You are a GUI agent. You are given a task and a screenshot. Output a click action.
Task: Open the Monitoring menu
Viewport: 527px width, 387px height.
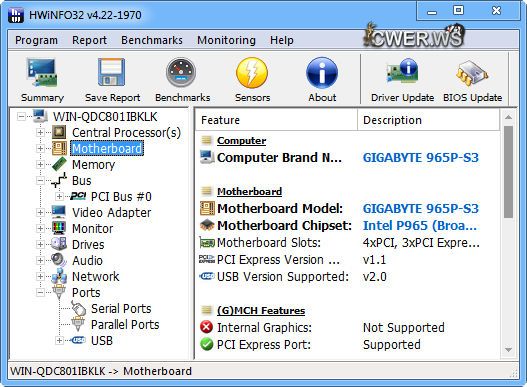click(226, 40)
